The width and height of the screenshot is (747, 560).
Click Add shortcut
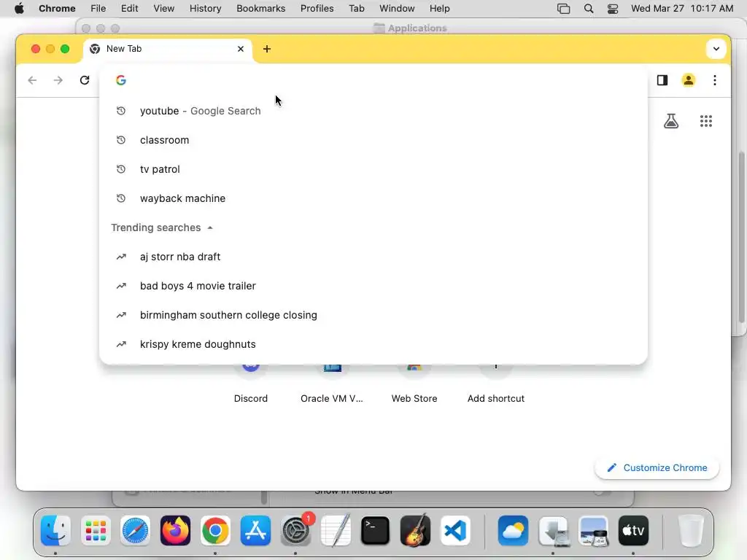(495, 386)
